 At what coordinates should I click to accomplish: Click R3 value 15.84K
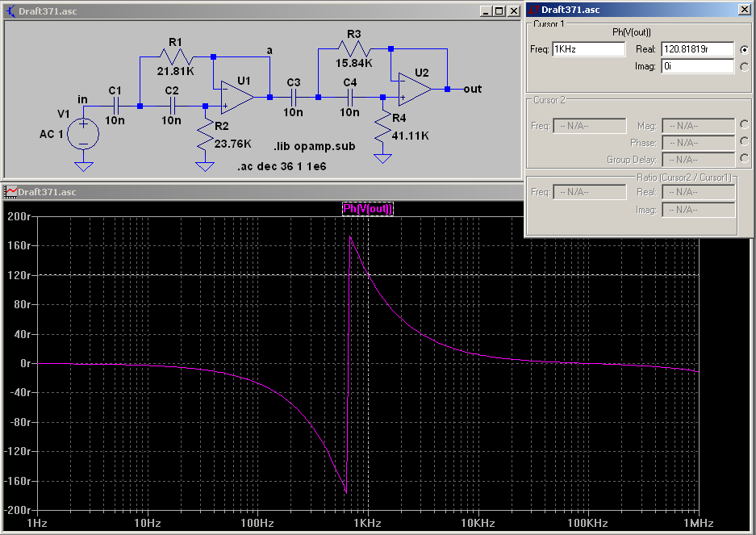[x=354, y=63]
